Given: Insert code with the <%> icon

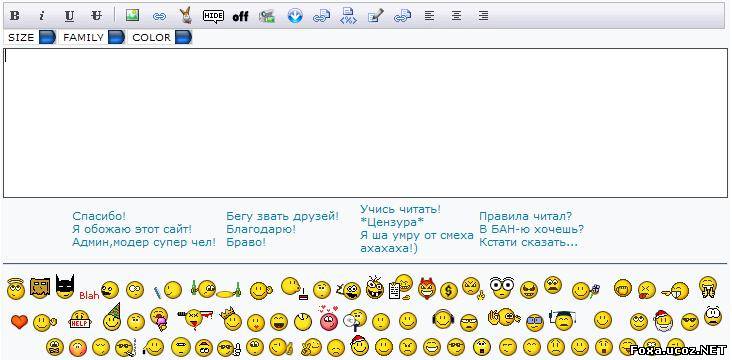Looking at the screenshot, I should [348, 16].
